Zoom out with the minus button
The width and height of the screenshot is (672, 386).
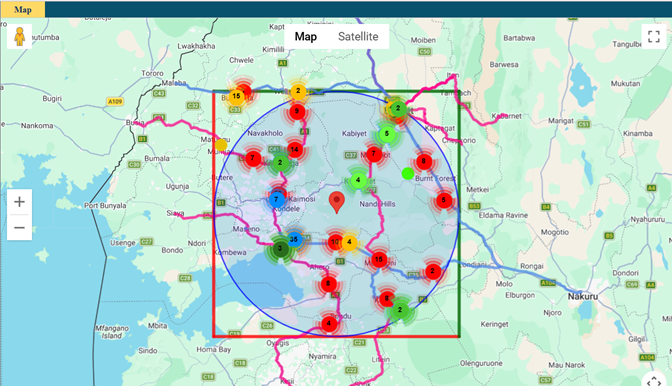click(19, 227)
